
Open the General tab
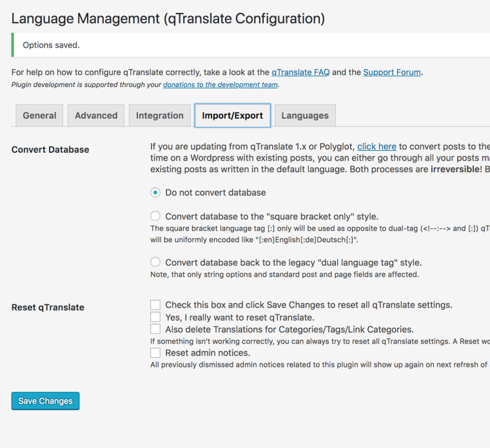click(x=39, y=115)
